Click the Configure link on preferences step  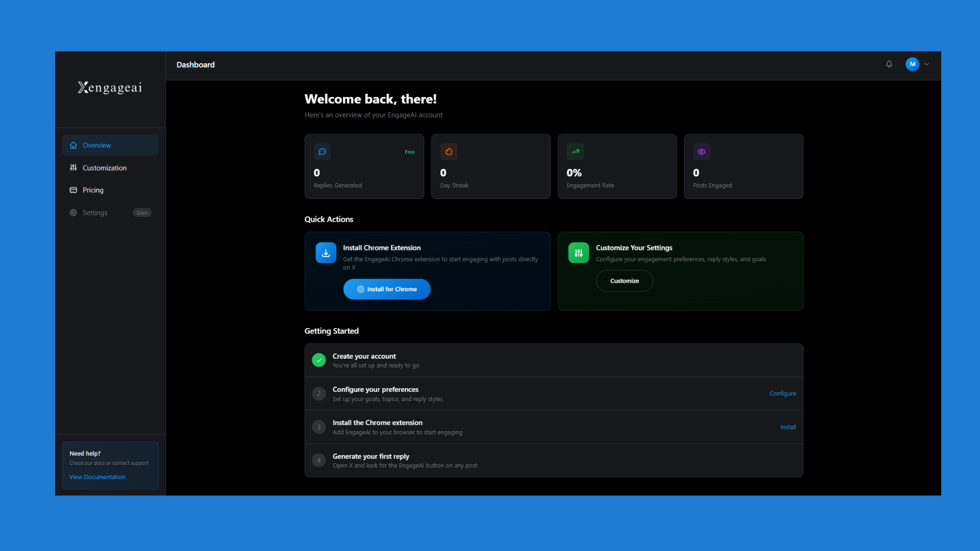(x=782, y=393)
